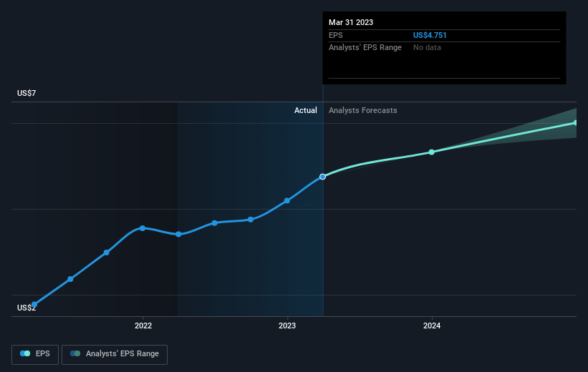Viewport: 588px width, 372px height.
Task: Click the US$4.751 EPS value in tooltip
Action: click(430, 35)
